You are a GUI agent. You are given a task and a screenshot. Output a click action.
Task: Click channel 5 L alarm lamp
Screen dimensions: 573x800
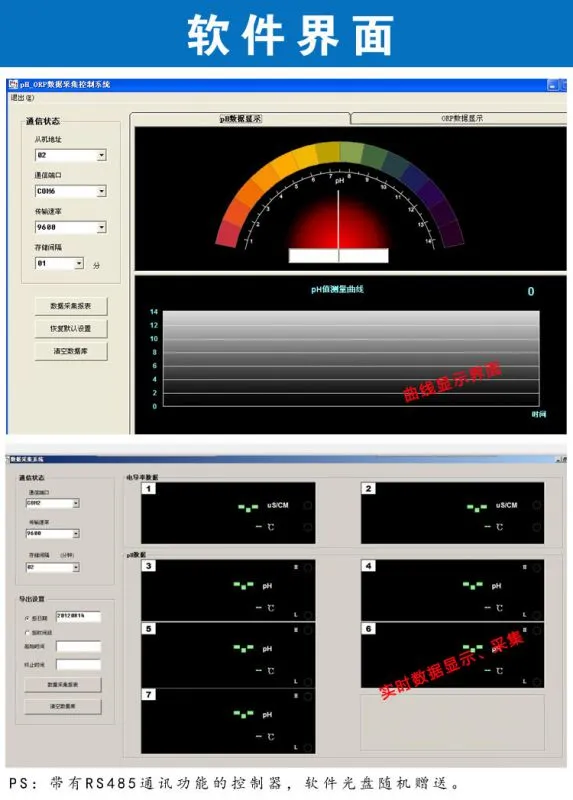308,682
